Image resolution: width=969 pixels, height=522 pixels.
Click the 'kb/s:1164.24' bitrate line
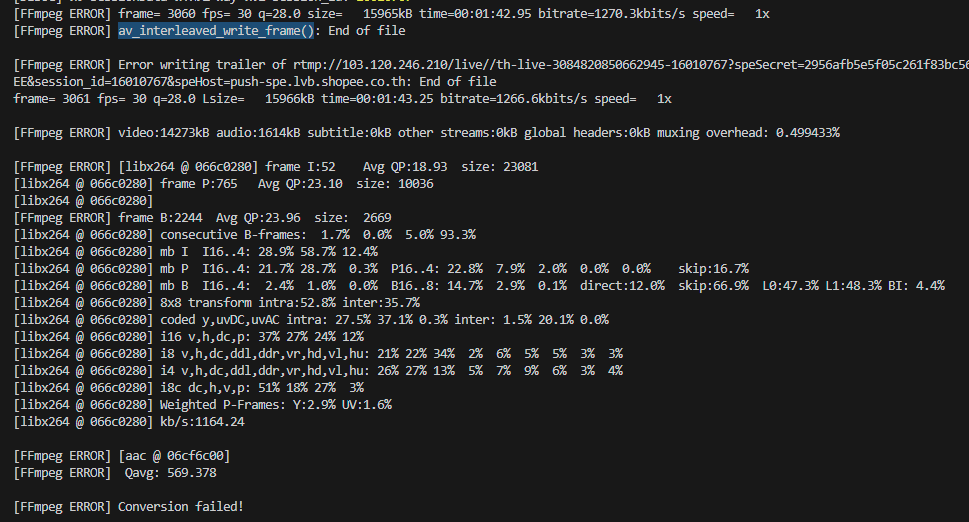click(129, 422)
